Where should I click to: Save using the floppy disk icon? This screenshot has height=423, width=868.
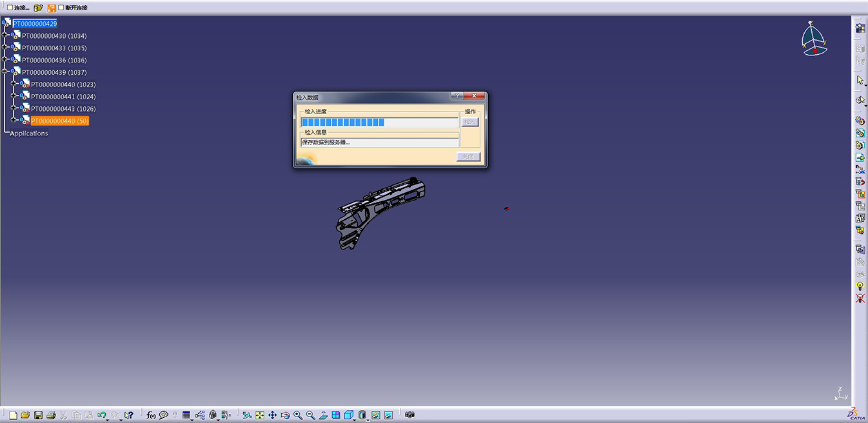click(38, 415)
